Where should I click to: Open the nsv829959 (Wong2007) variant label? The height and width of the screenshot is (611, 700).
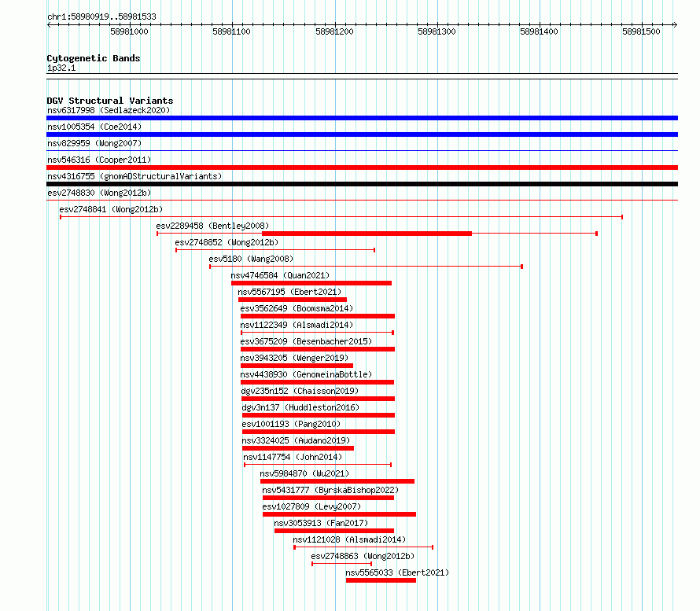(x=94, y=143)
